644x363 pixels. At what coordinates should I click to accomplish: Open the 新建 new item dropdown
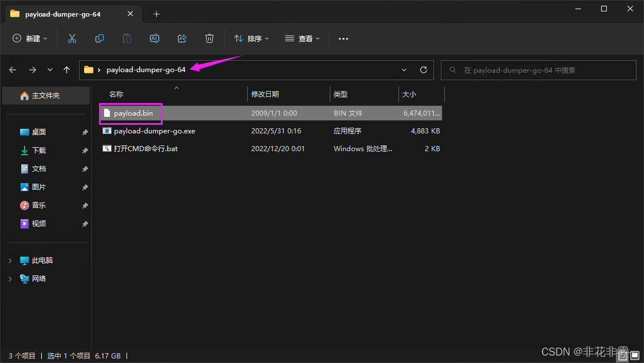click(30, 38)
